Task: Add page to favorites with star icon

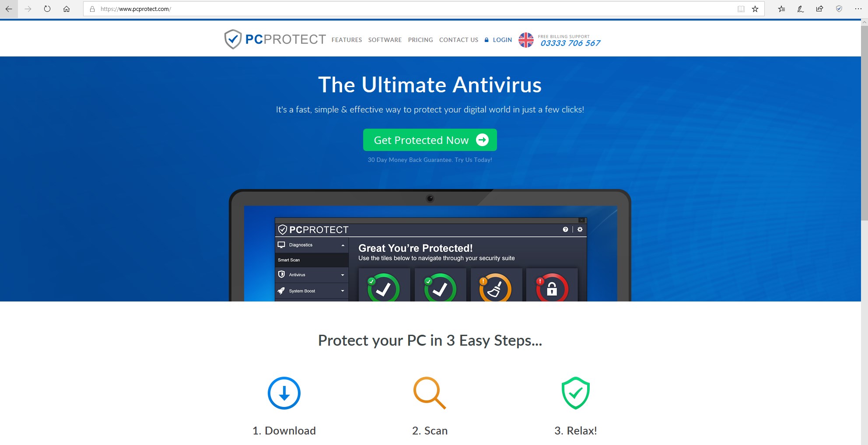Action: (x=755, y=9)
